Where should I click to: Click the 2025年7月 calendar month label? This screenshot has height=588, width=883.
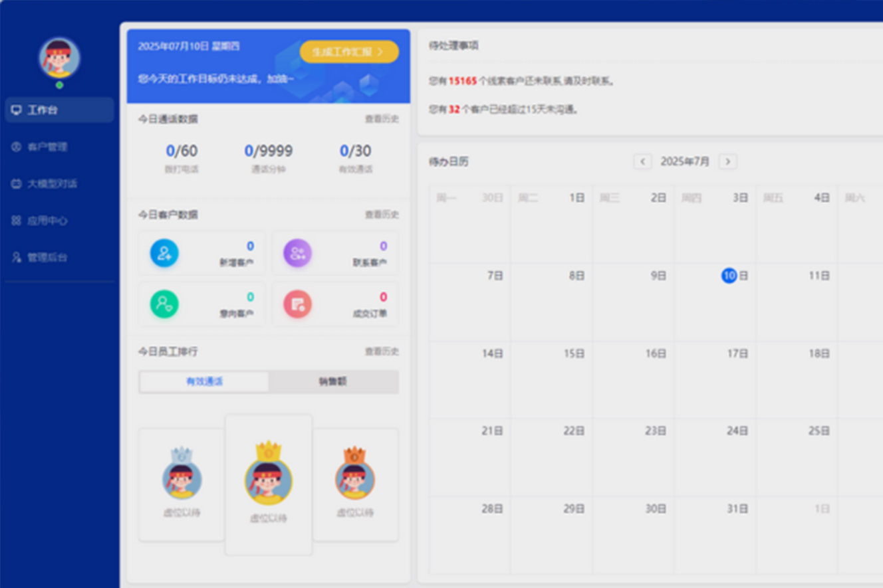685,161
